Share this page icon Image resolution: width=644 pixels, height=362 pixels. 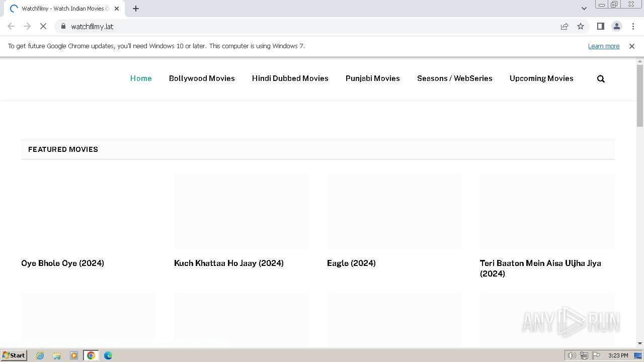point(565,26)
